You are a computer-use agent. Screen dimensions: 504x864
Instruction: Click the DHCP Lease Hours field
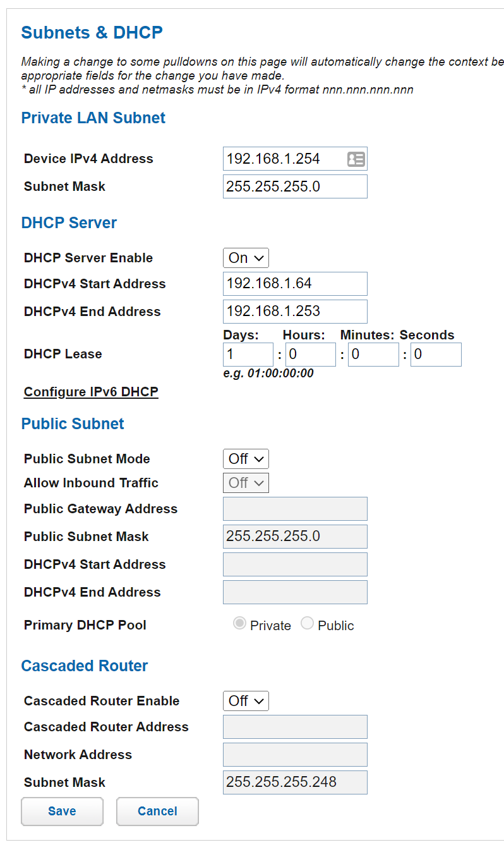pos(310,355)
